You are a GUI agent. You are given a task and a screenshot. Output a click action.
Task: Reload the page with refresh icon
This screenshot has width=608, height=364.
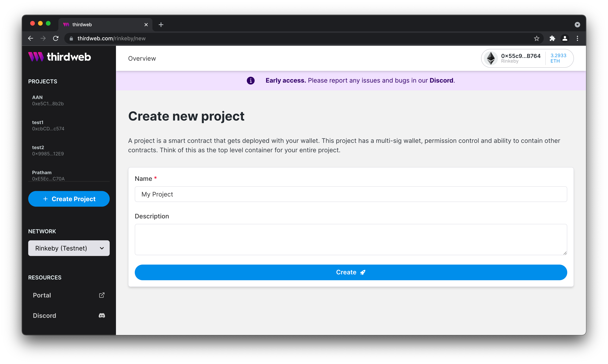56,38
